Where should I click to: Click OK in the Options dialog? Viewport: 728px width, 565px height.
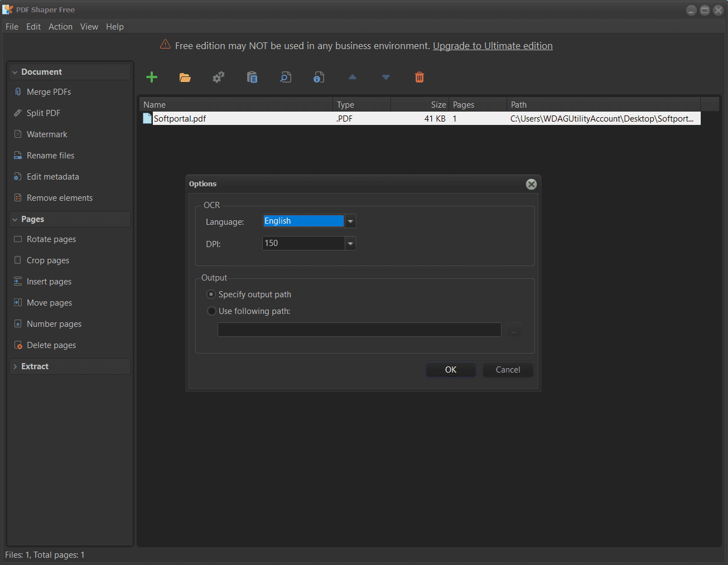tap(451, 370)
